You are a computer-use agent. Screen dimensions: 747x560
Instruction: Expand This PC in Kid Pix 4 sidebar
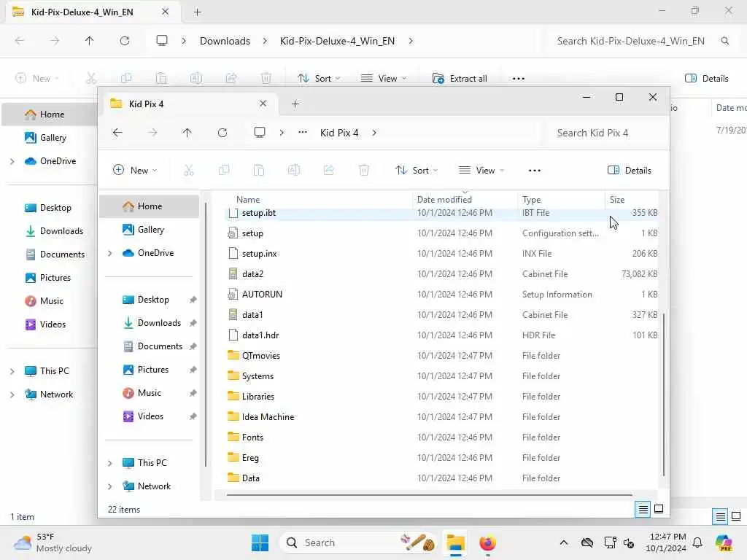tap(110, 463)
